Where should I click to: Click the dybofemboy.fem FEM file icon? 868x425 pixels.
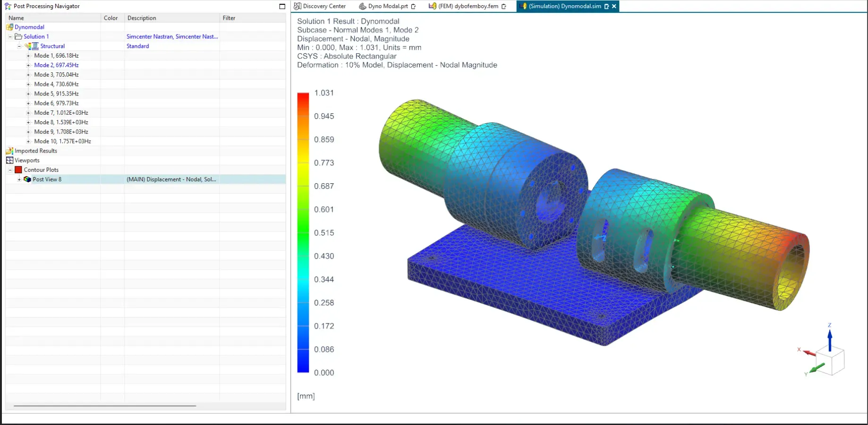(432, 6)
